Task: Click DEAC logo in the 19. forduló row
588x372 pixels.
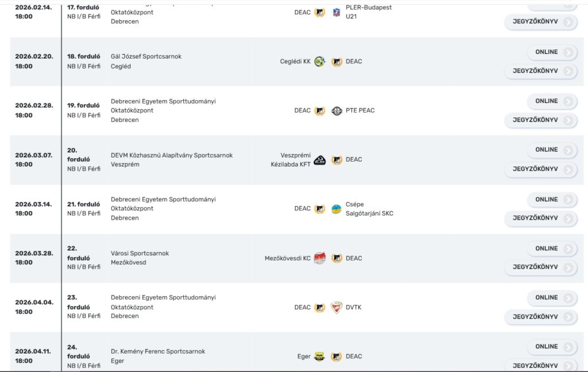Action: coord(319,111)
